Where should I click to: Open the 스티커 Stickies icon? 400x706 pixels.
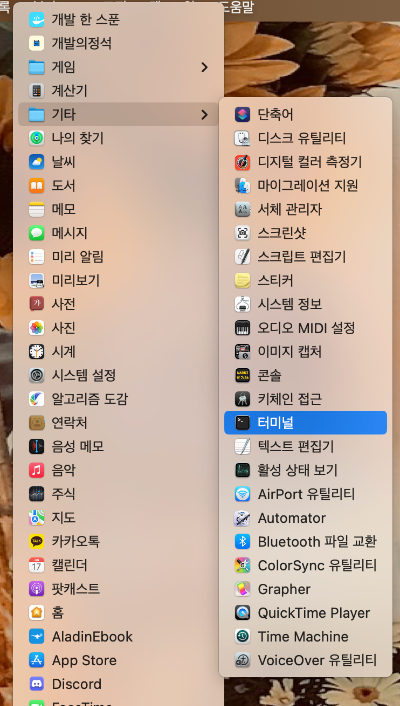pyautogui.click(x=242, y=280)
